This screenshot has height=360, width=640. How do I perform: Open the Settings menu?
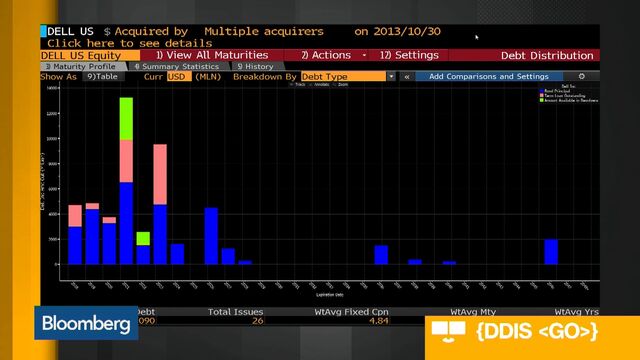[409, 55]
